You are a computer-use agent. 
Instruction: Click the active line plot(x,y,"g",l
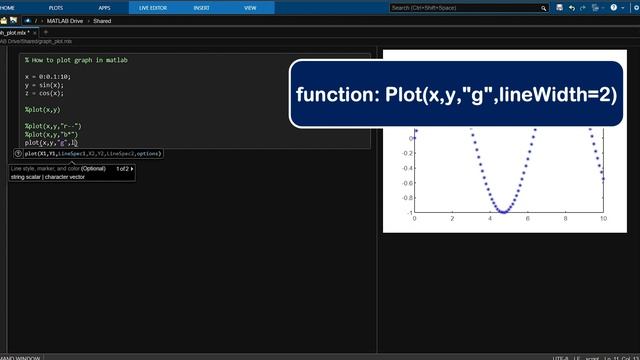(51, 143)
